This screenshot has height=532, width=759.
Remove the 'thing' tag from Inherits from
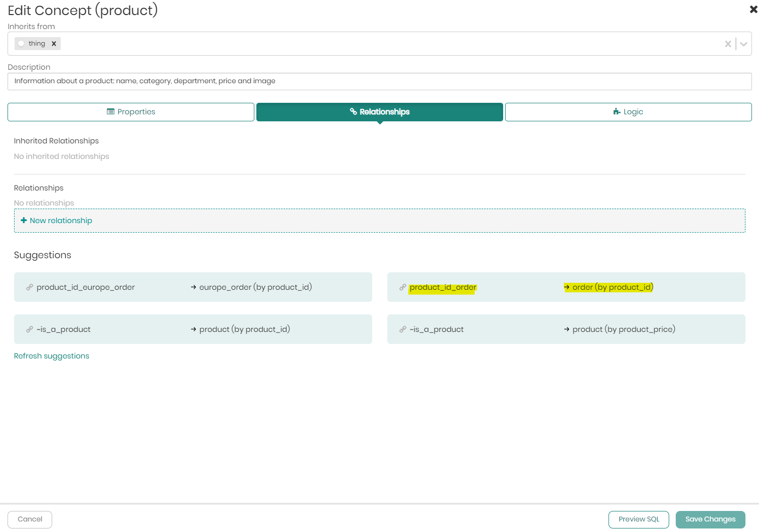click(x=54, y=44)
